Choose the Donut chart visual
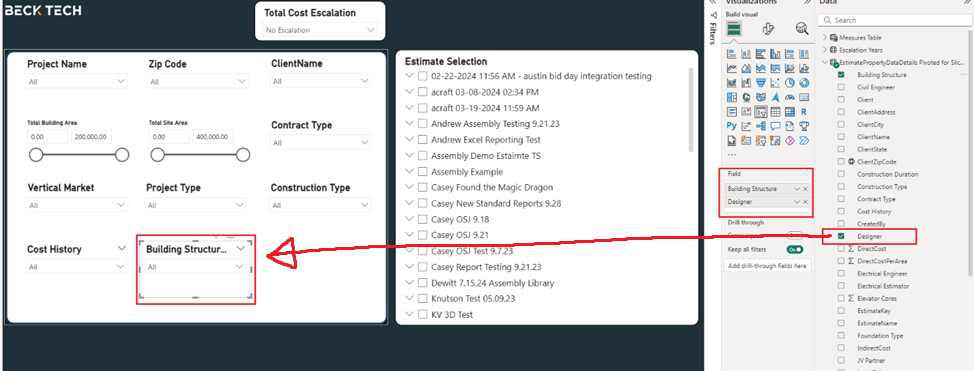 [804, 83]
